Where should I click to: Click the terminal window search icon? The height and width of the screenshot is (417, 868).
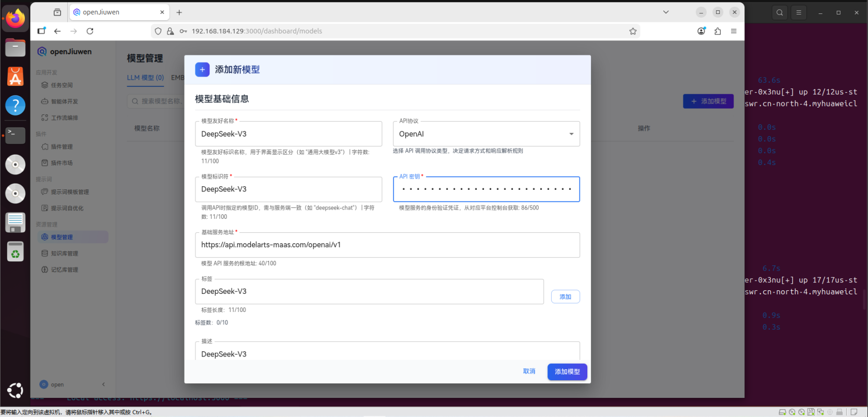click(x=780, y=12)
